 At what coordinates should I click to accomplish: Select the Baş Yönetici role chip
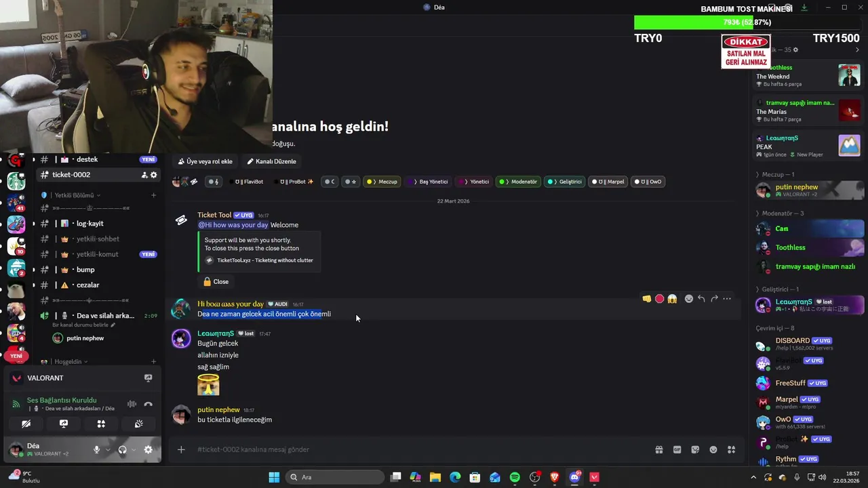coord(429,182)
